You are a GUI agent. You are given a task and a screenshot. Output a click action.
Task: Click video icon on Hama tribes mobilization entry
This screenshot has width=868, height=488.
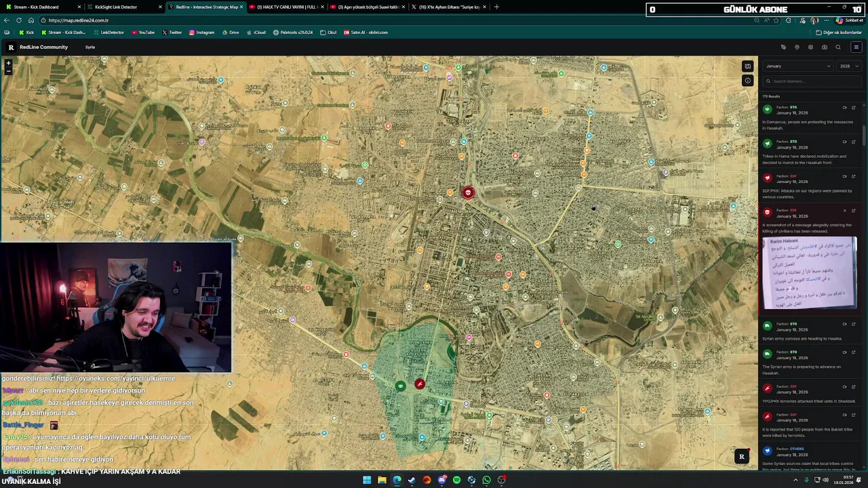(844, 142)
